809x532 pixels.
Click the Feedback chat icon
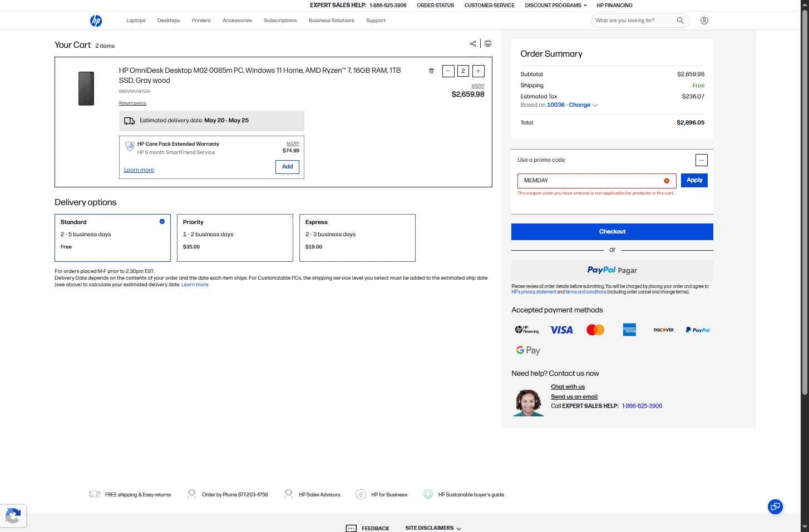pos(351,528)
